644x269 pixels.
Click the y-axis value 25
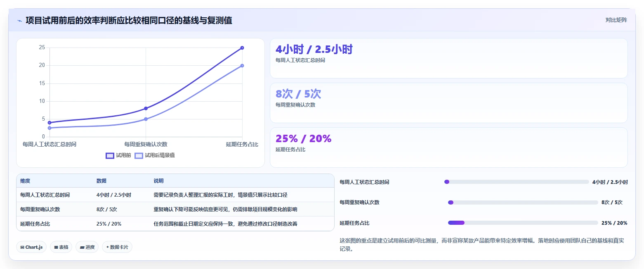coord(42,48)
